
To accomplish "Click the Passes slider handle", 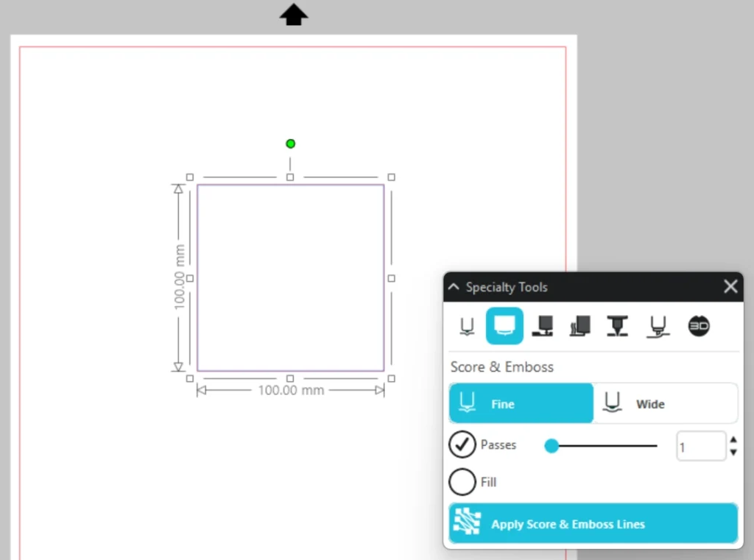I will coord(551,446).
